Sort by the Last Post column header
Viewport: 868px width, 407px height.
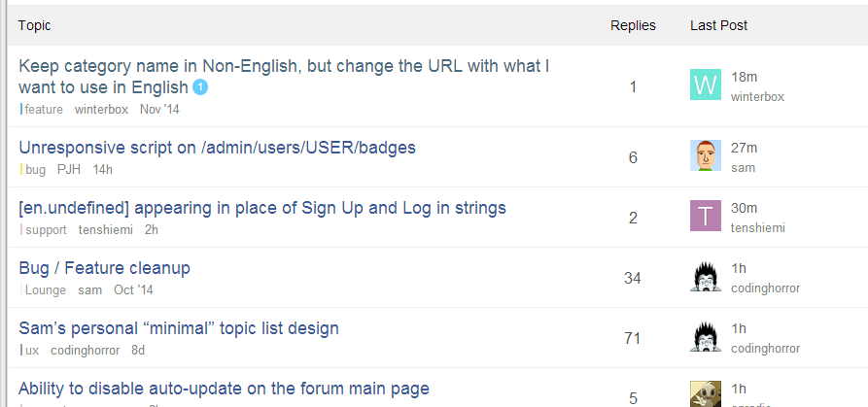(x=718, y=25)
